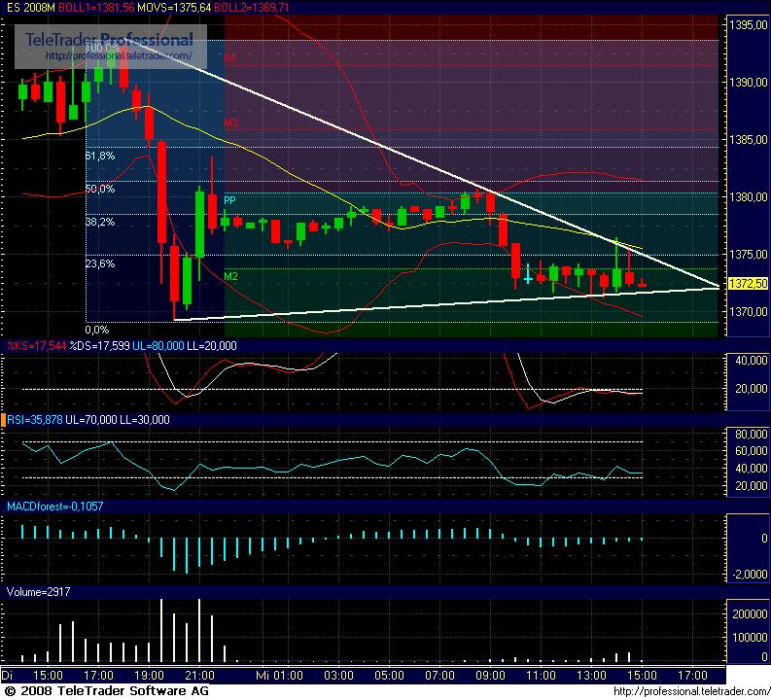Screen dimensions: 771x700
Task: Select the MOVS=1375,64 moving average label
Action: [174, 8]
